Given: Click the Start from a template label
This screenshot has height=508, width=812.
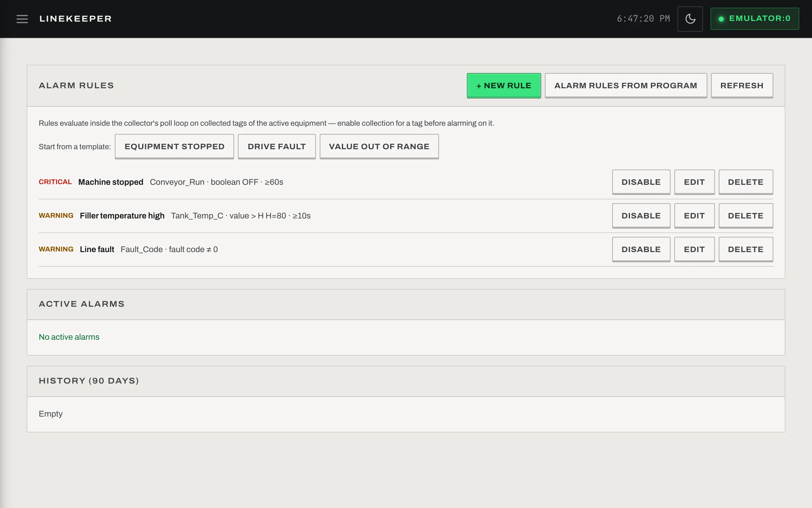Looking at the screenshot, I should [75, 147].
